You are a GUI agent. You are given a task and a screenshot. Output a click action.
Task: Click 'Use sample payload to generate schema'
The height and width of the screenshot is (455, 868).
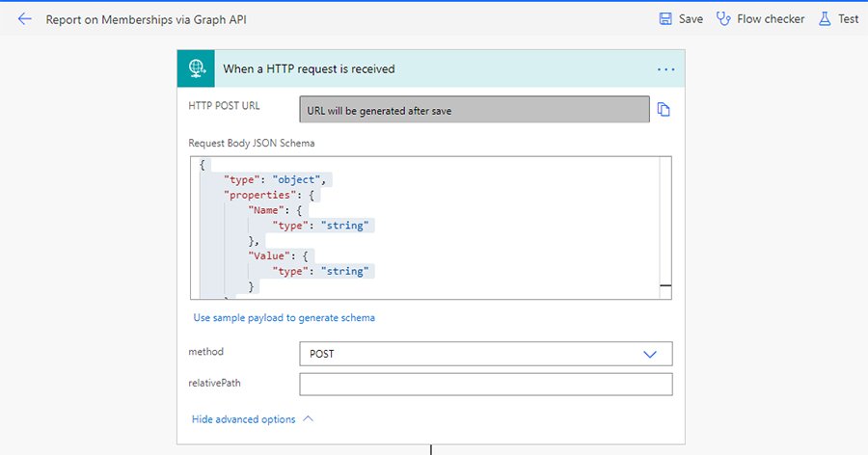point(284,317)
